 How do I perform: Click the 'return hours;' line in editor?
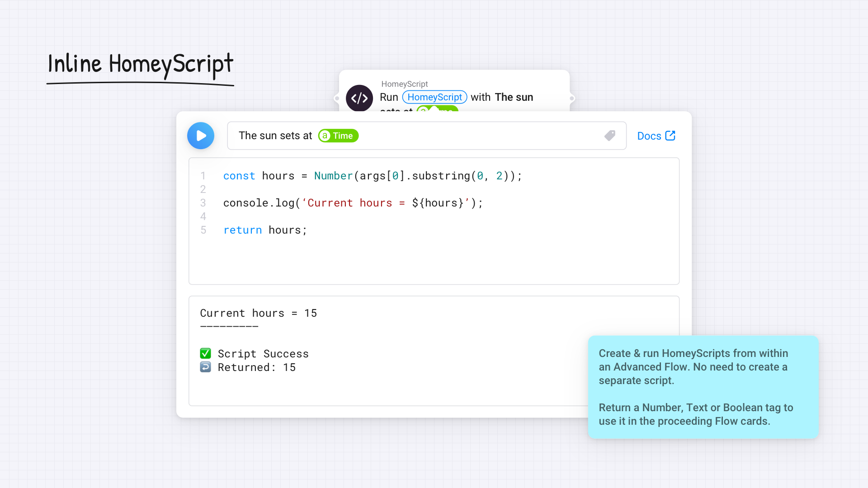tap(265, 230)
